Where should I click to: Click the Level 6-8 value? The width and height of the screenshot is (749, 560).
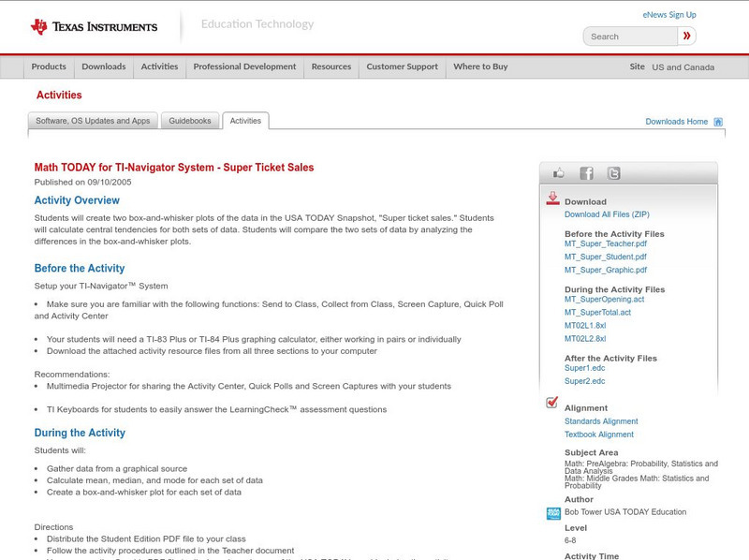tap(570, 540)
